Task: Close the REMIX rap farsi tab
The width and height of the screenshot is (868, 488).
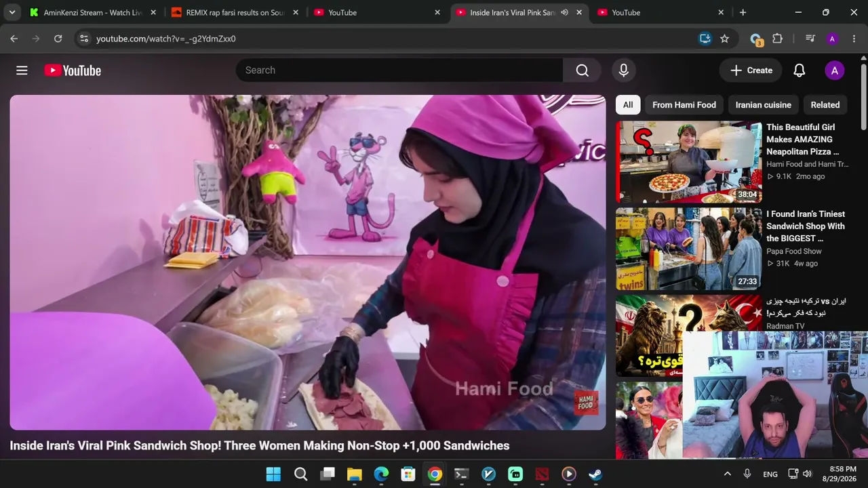Action: (296, 12)
